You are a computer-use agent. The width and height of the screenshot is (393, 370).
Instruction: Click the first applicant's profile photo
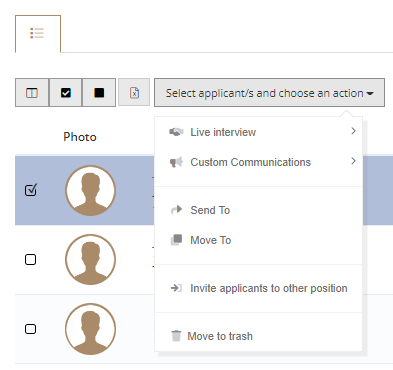click(90, 190)
